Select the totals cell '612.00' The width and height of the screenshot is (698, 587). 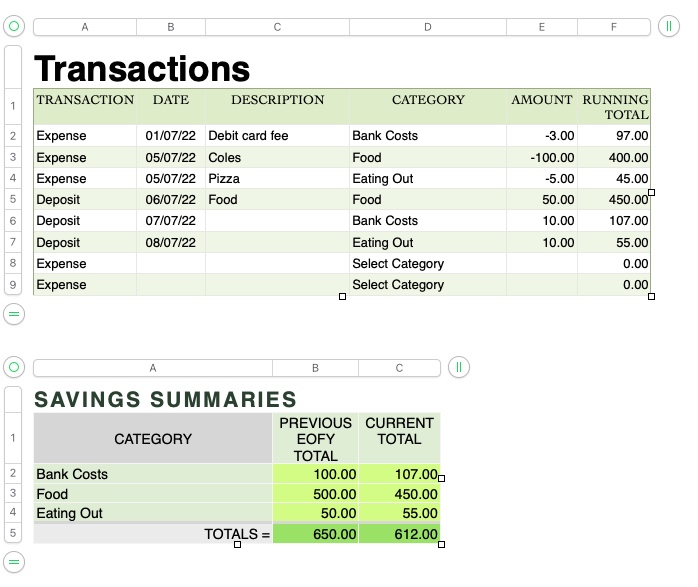[x=399, y=534]
